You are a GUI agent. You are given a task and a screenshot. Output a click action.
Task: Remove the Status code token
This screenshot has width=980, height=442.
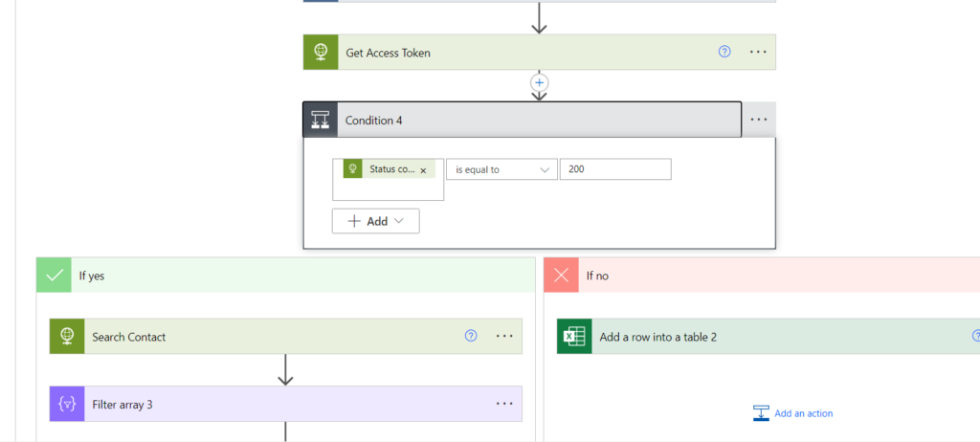423,170
